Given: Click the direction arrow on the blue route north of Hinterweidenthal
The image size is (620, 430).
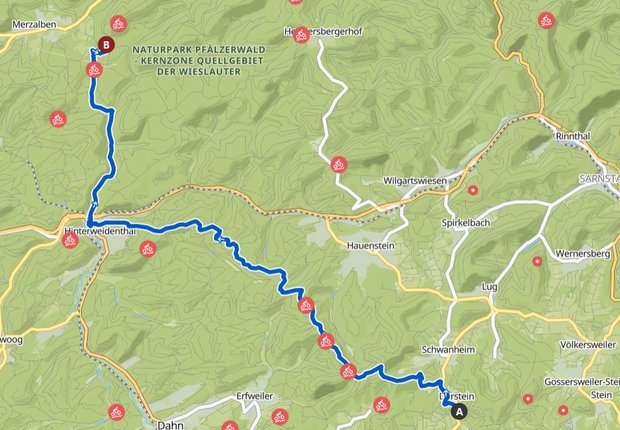Looking at the screenshot, I should click(x=94, y=204).
